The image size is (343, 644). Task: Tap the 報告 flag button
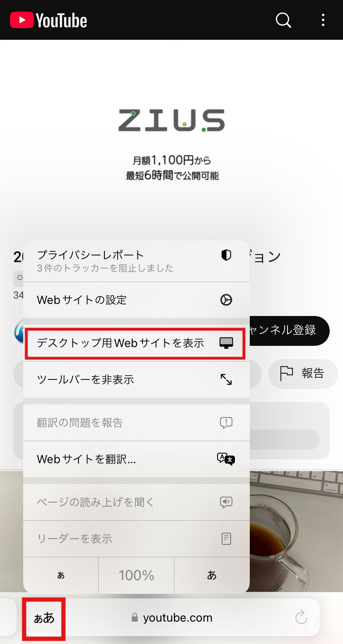(303, 374)
